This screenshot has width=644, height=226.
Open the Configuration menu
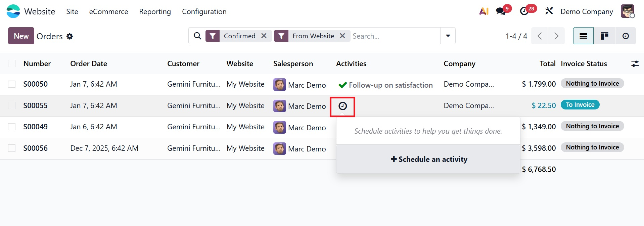coord(204,11)
